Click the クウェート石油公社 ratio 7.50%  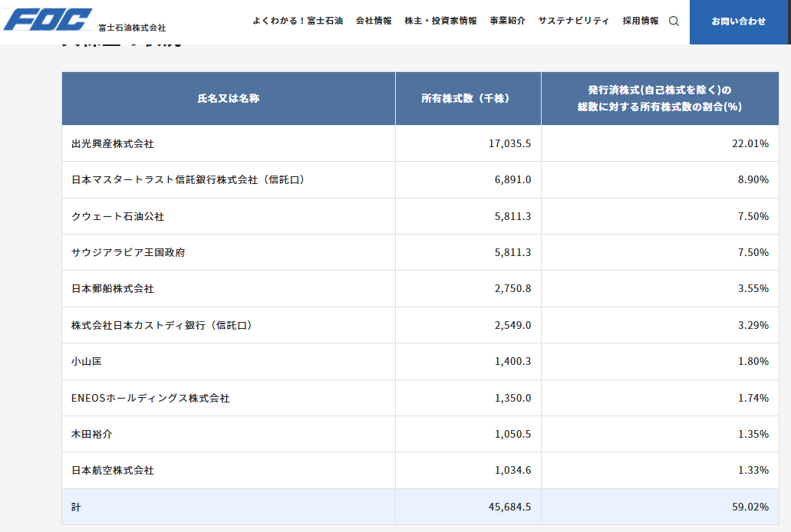(x=753, y=216)
